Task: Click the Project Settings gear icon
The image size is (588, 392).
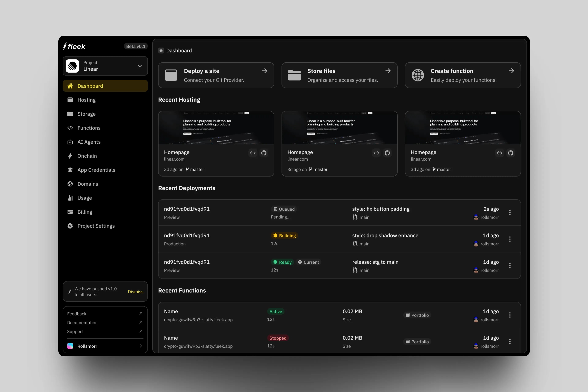Action: click(70, 226)
